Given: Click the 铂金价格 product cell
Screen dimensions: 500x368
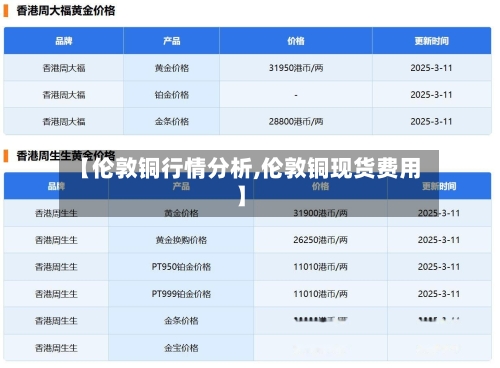Looking at the screenshot, I should click(172, 95).
